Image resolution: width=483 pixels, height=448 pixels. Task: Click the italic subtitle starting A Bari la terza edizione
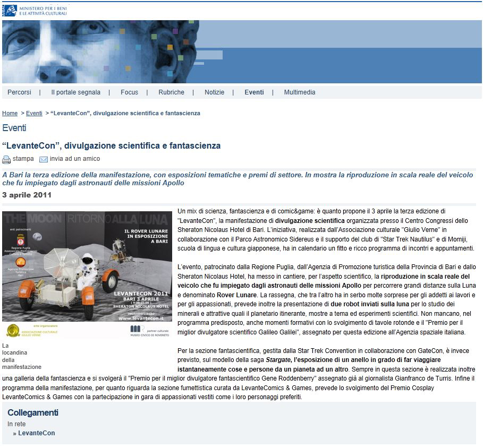point(238,179)
